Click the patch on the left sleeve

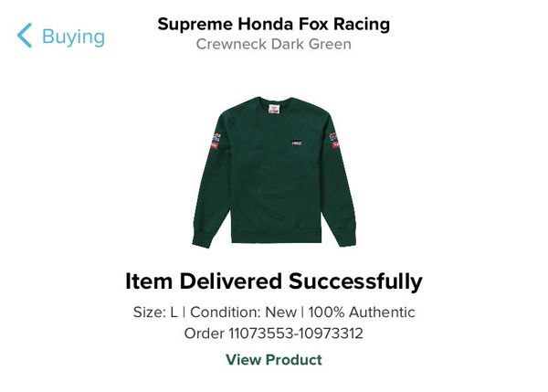tap(216, 141)
